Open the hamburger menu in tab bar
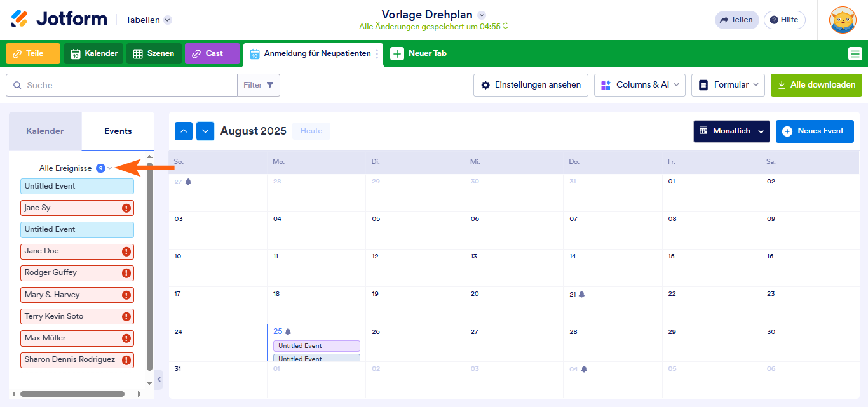The image size is (868, 407). 855,54
